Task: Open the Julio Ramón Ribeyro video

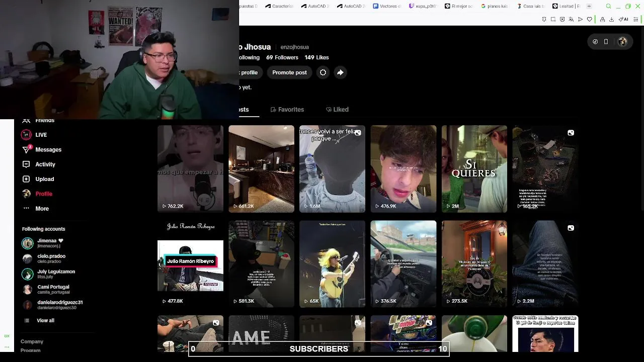Action: tap(190, 264)
